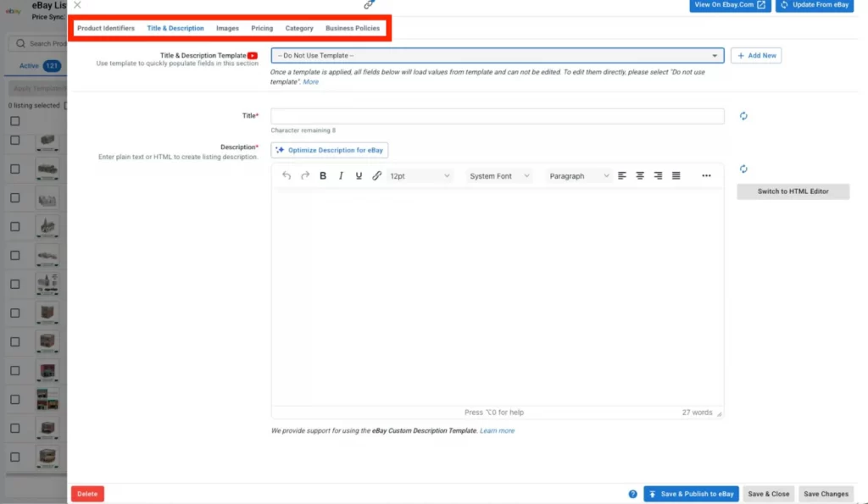Viewport: 868px width, 504px height.
Task: Open the Title & Description Template dropdown
Action: (x=495, y=55)
